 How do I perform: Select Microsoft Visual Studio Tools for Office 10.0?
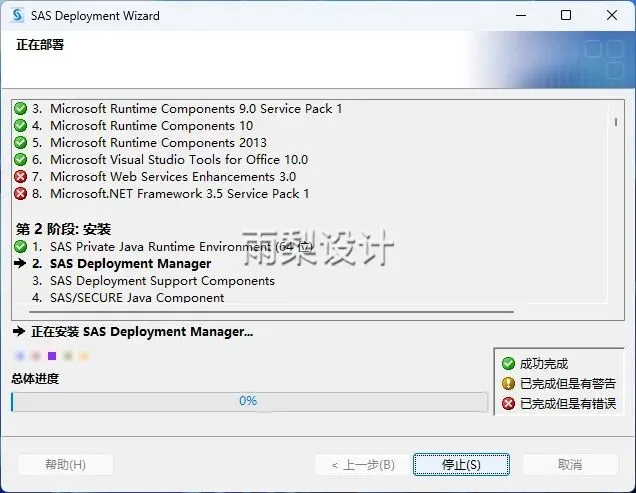[x=179, y=160]
